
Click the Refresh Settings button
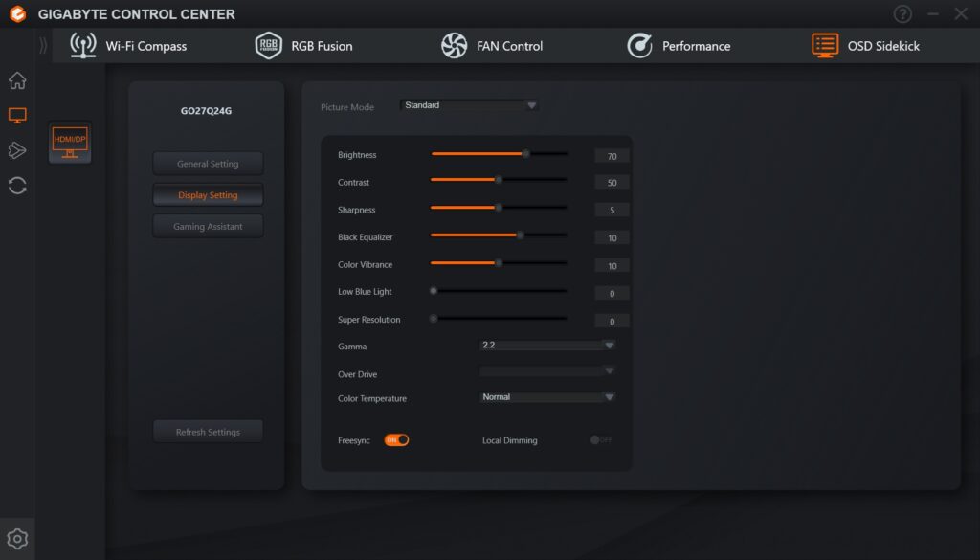click(x=208, y=432)
